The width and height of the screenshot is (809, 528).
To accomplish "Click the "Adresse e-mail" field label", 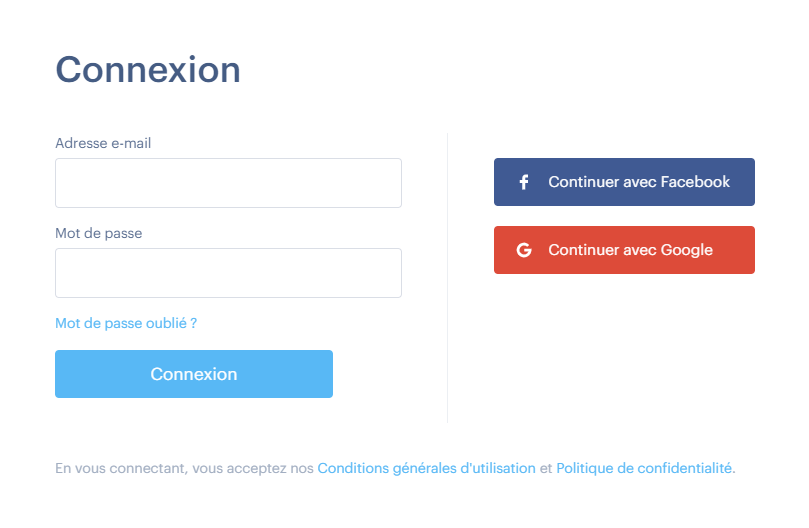I will 103,143.
